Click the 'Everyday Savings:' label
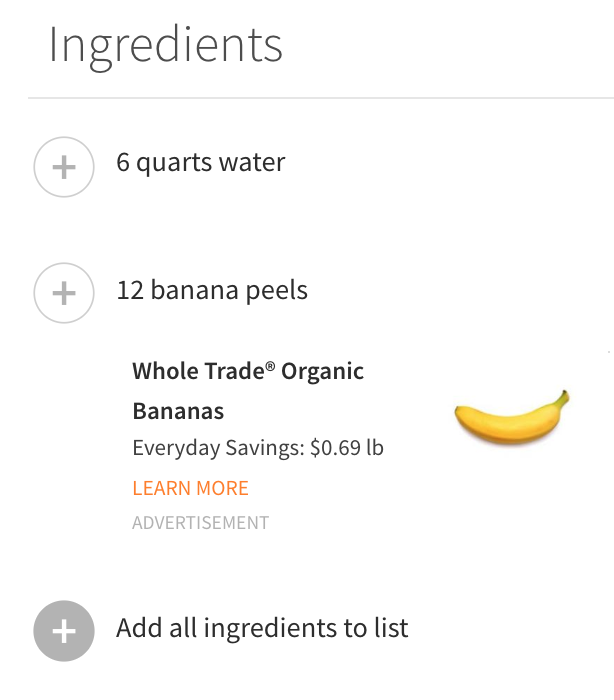This screenshot has height=700, width=614. point(217,448)
